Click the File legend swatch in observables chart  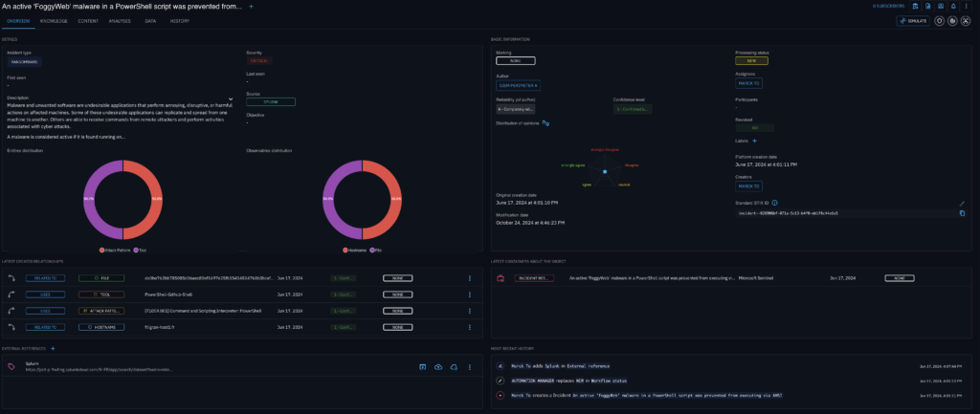(372, 250)
